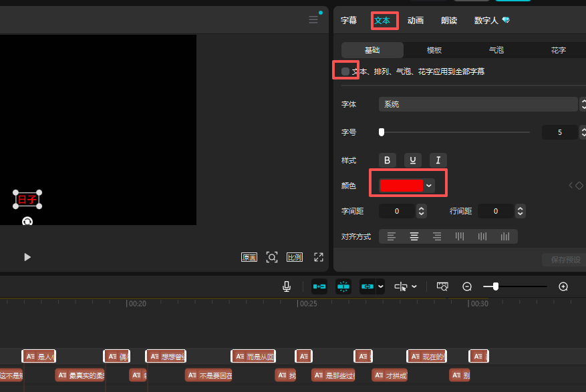The width and height of the screenshot is (586, 392).
Task: Open the 字体 font dropdown set to 系统
Action: pos(477,104)
